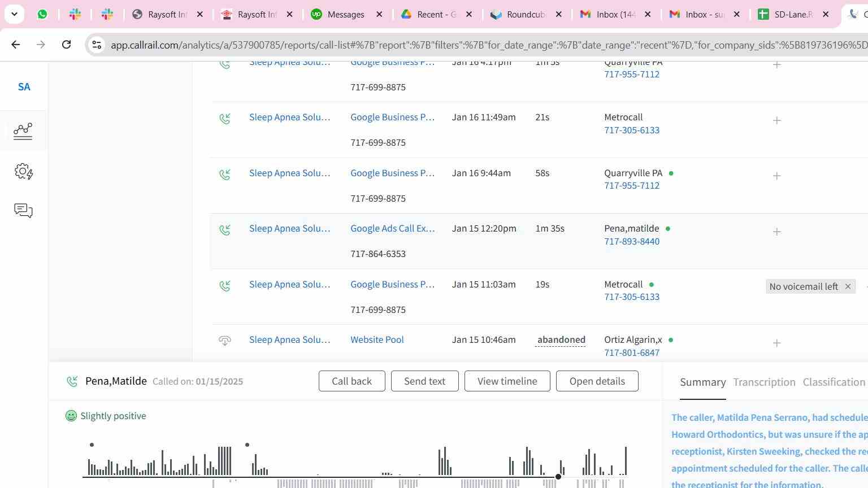This screenshot has width=868, height=488.
Task: Click the SA account avatar
Action: pyautogui.click(x=24, y=87)
